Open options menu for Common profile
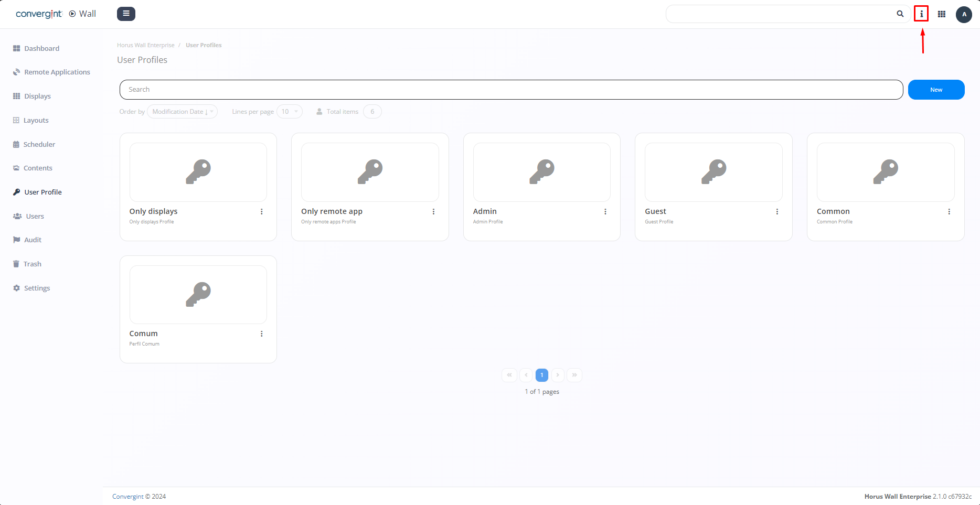The width and height of the screenshot is (980, 505). pos(949,212)
